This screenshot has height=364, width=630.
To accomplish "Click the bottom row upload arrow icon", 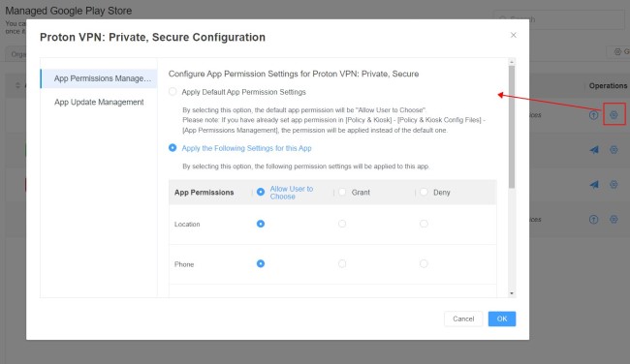I will coord(594,219).
